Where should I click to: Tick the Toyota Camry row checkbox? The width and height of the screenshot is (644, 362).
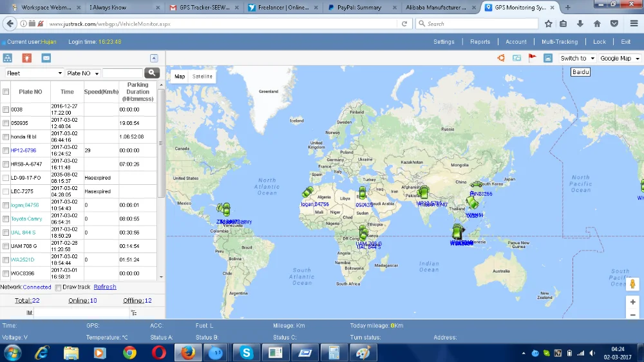(x=6, y=219)
